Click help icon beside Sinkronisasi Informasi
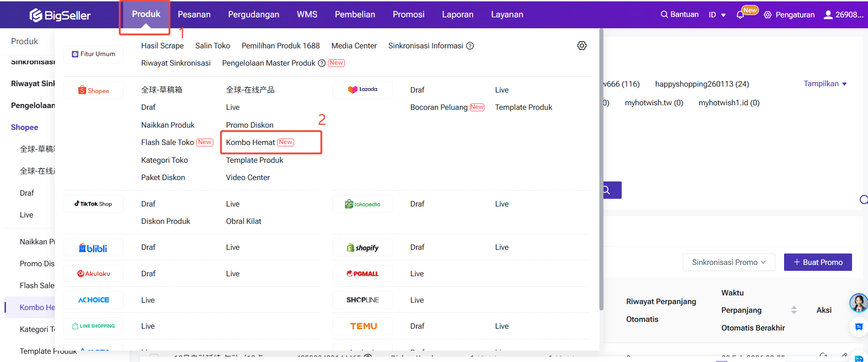The height and width of the screenshot is (362, 868). coord(470,46)
